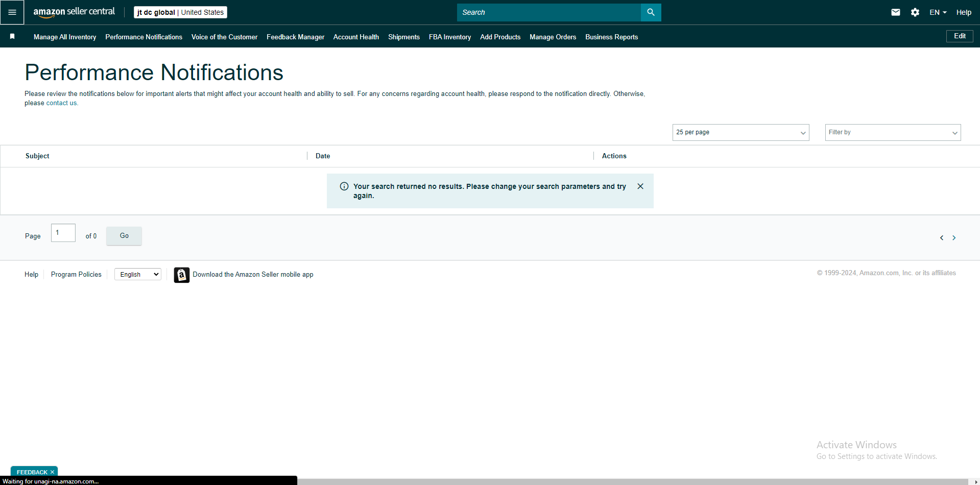Image resolution: width=980 pixels, height=485 pixels.
Task: Close the Feedback tab
Action: (52, 472)
